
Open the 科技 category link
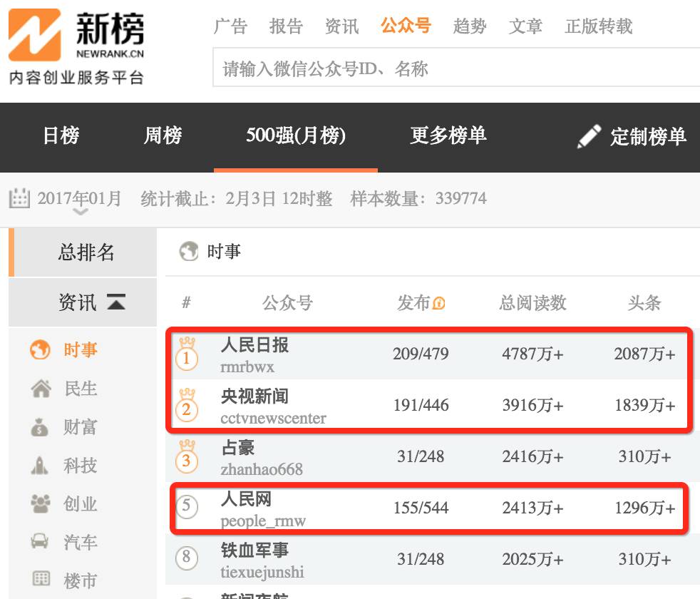tap(81, 466)
